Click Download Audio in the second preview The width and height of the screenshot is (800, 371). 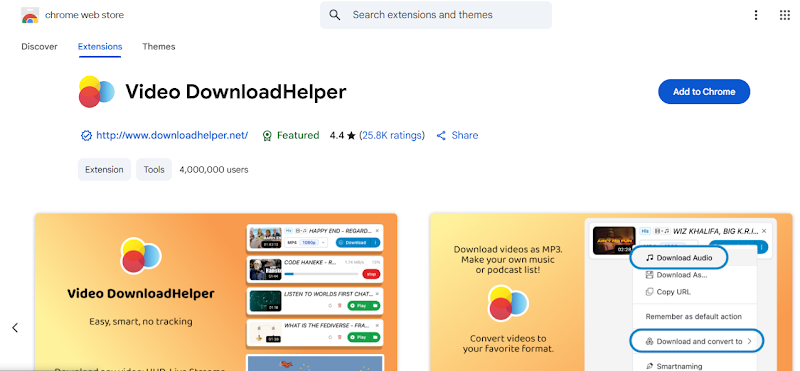678,258
